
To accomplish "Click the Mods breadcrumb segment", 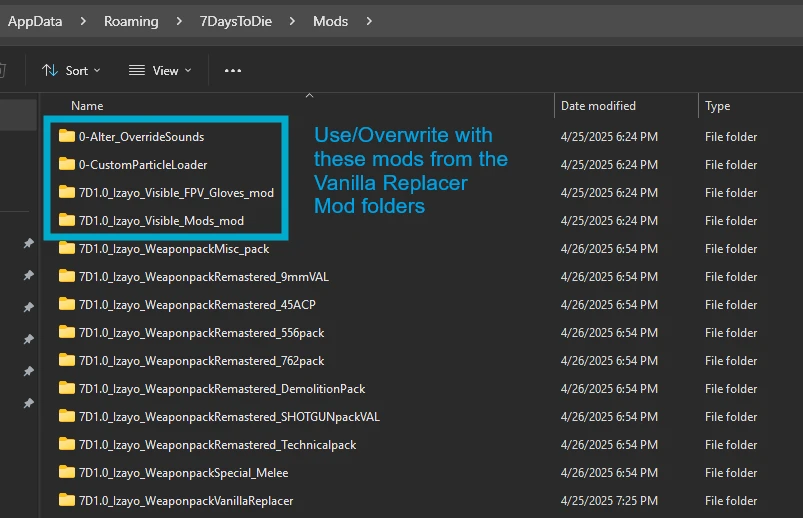I will click(330, 22).
